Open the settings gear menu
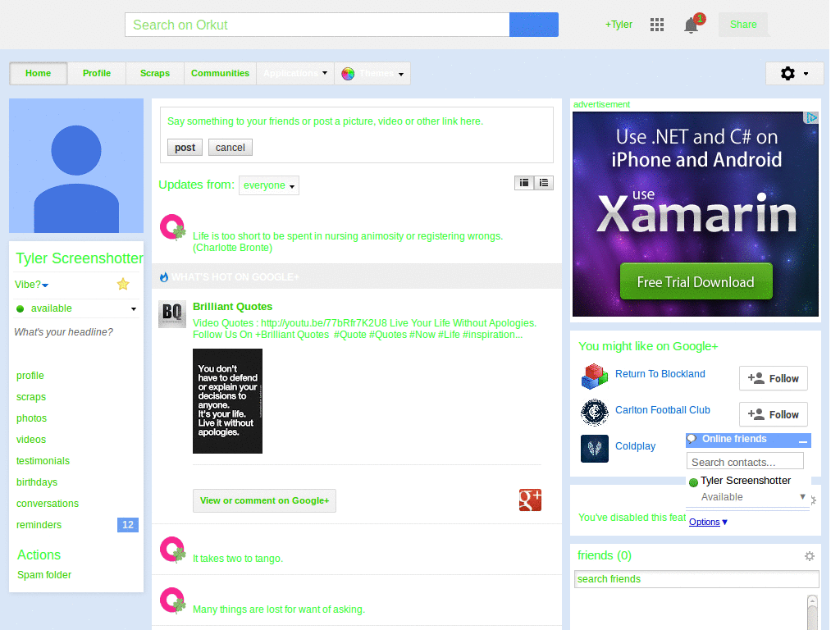Image resolution: width=840 pixels, height=630 pixels. tap(794, 73)
